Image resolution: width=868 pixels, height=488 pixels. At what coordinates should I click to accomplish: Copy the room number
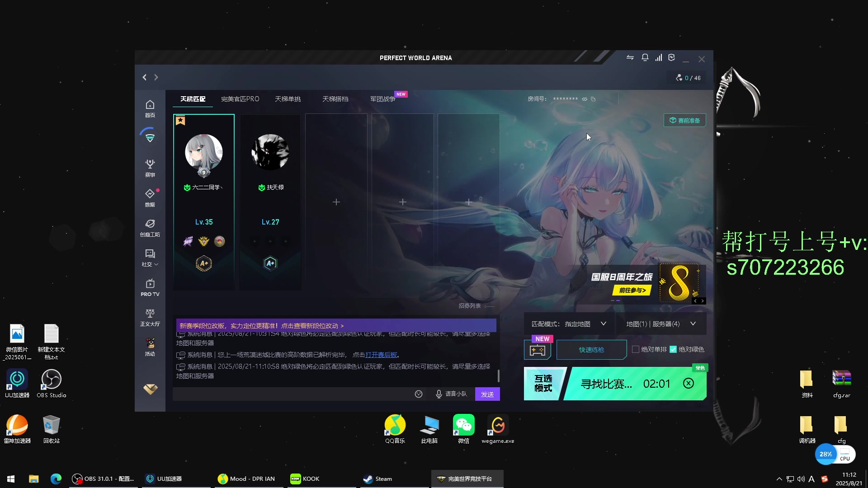click(x=593, y=99)
